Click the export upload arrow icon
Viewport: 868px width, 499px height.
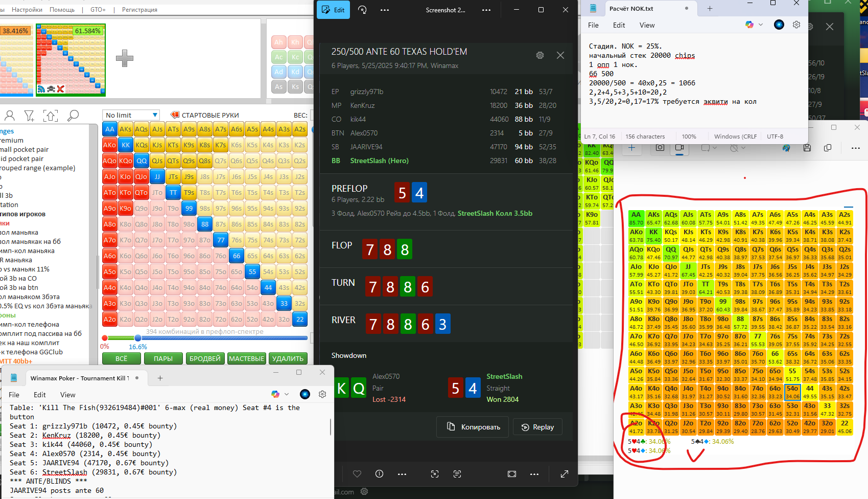click(x=51, y=116)
